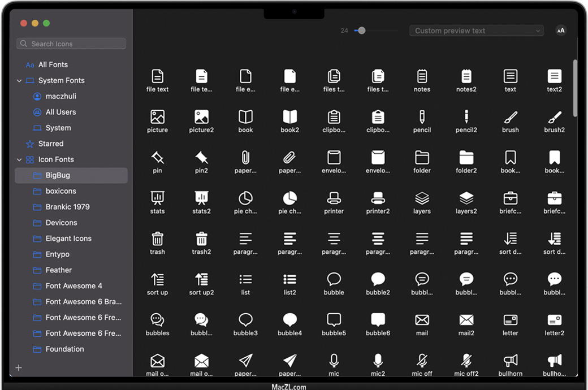Choose the sort up icon
588x390 pixels.
pos(157,279)
